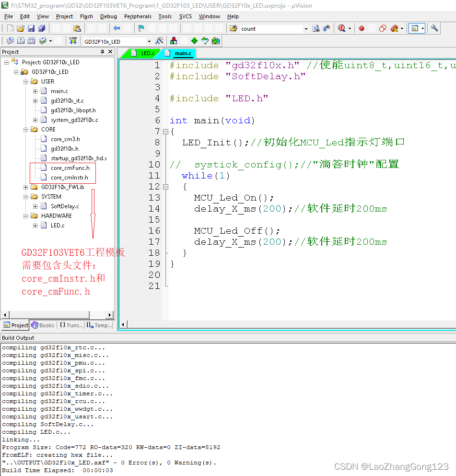This screenshot has height=476, width=456.
Task: Switch to the LED.c editor tab
Action: point(143,53)
